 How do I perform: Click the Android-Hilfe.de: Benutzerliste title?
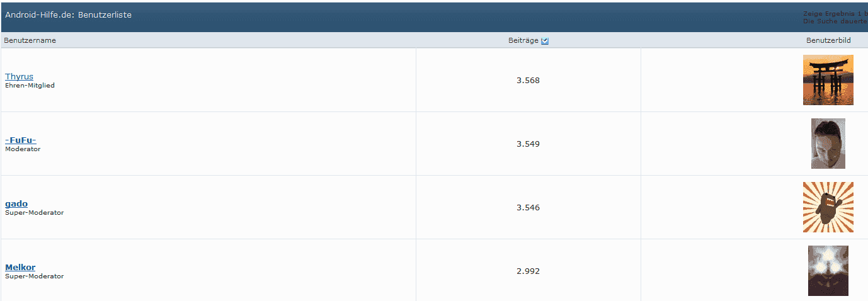(69, 14)
